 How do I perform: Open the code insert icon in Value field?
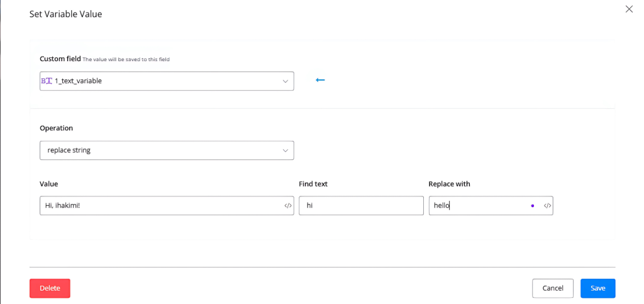287,206
